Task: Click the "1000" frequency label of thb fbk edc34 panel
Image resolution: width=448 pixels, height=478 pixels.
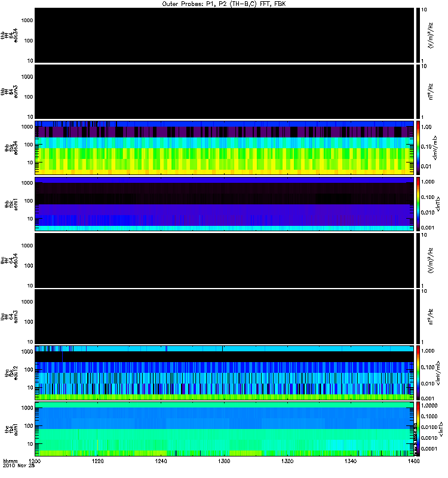Action: tap(27, 127)
